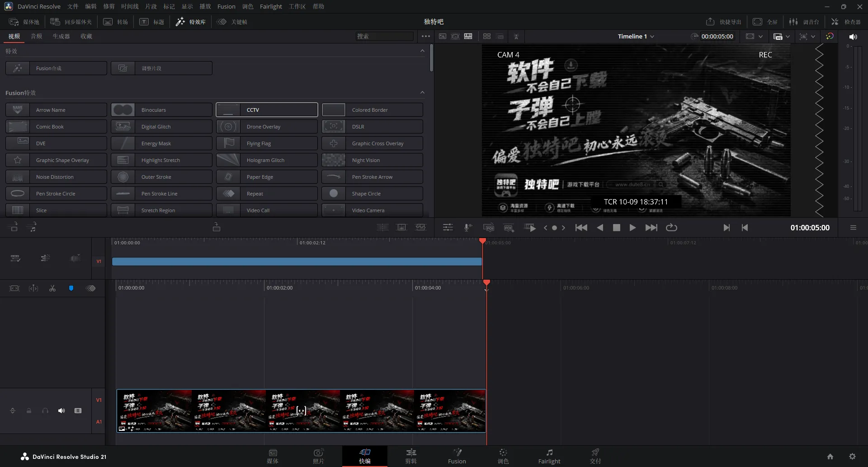Select the Night Vision effect
The width and height of the screenshot is (868, 467).
pyautogui.click(x=372, y=160)
